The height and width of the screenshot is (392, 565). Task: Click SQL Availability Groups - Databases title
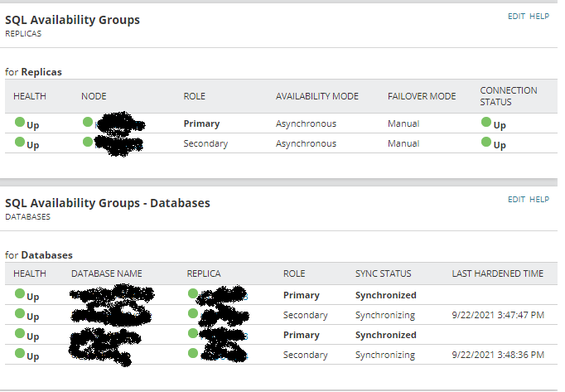coord(108,203)
